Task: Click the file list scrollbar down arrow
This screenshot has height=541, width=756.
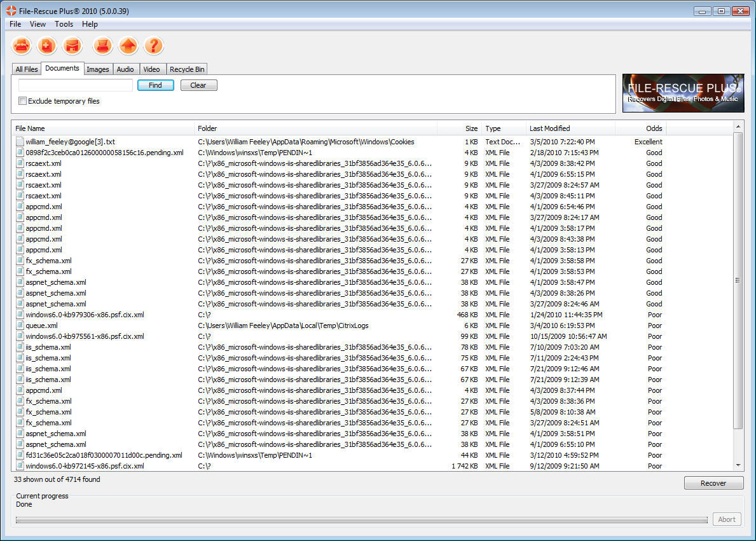Action: [738, 465]
